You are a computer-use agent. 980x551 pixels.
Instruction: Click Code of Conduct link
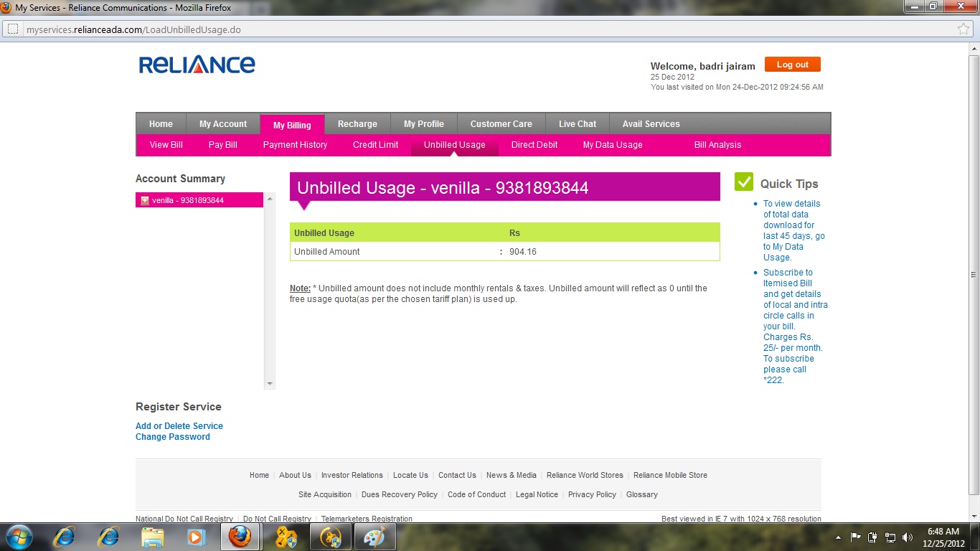477,494
